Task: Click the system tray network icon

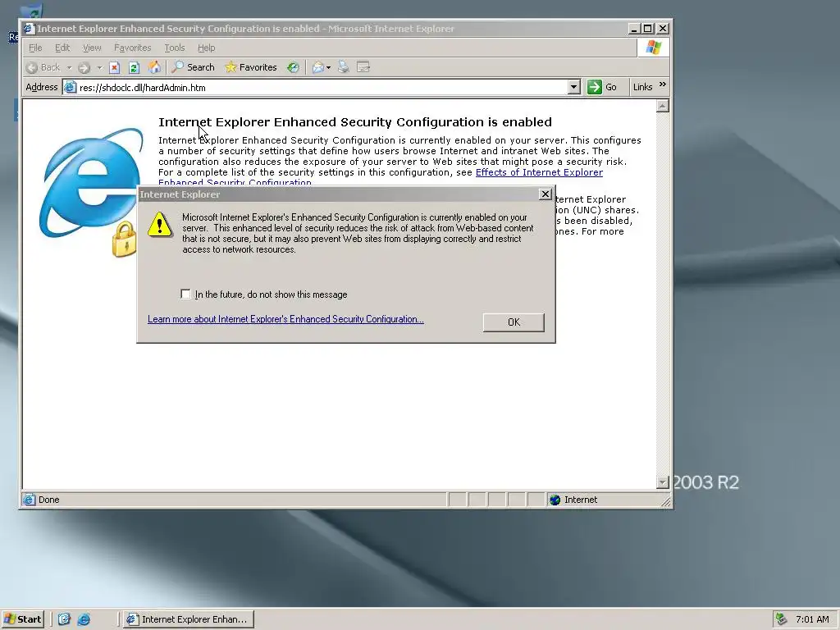Action: (782, 619)
